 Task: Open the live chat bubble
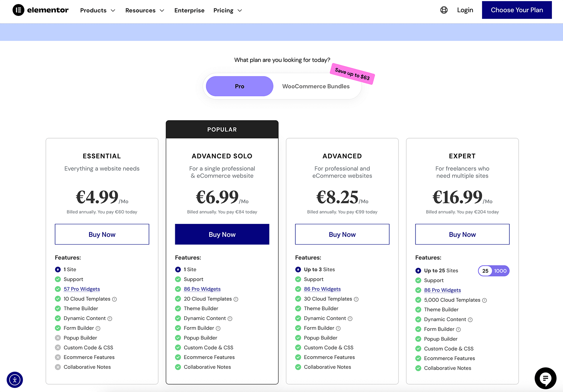(545, 378)
